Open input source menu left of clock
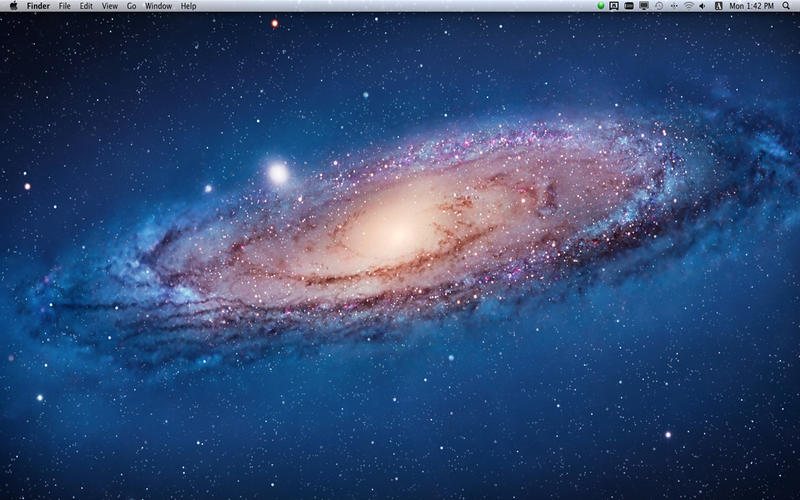 (718, 6)
